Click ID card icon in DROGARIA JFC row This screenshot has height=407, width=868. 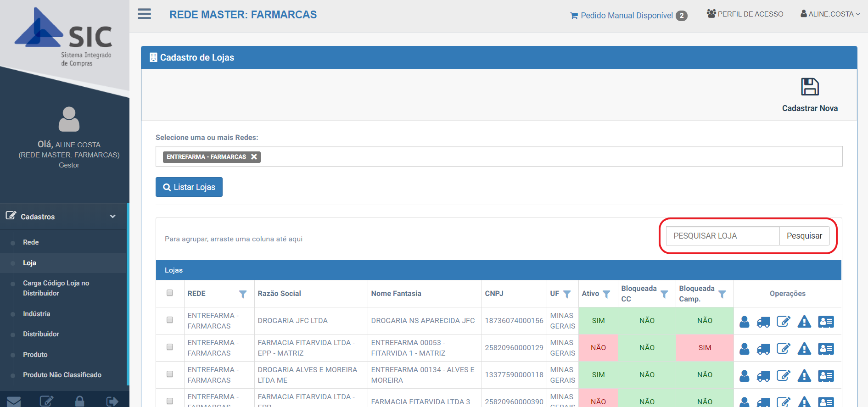[x=825, y=322]
